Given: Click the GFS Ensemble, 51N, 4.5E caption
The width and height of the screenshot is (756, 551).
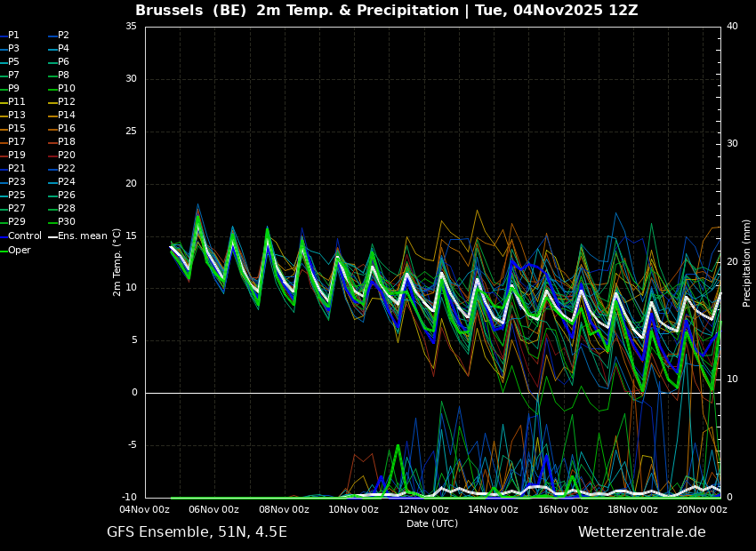Looking at the screenshot, I should pos(197,532).
